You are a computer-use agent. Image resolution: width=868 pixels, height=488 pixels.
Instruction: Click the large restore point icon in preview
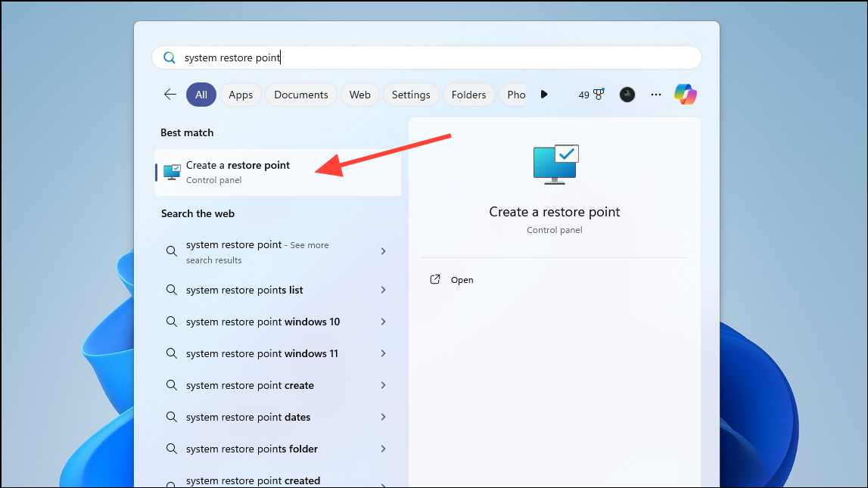click(555, 164)
